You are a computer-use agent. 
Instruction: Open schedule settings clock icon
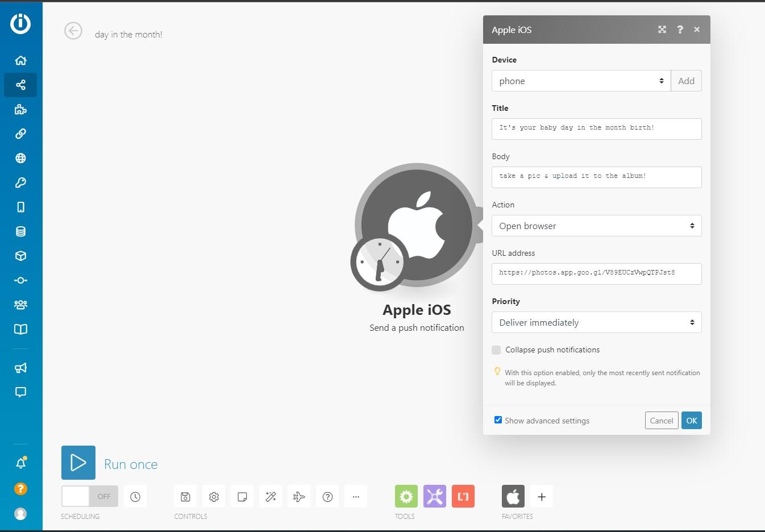135,497
